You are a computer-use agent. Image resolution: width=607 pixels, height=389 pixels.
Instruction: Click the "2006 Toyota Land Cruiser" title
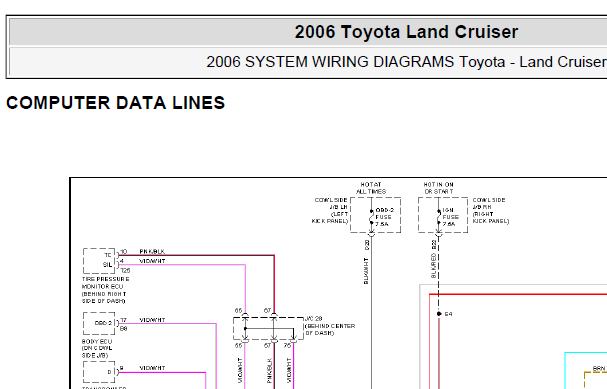(406, 32)
